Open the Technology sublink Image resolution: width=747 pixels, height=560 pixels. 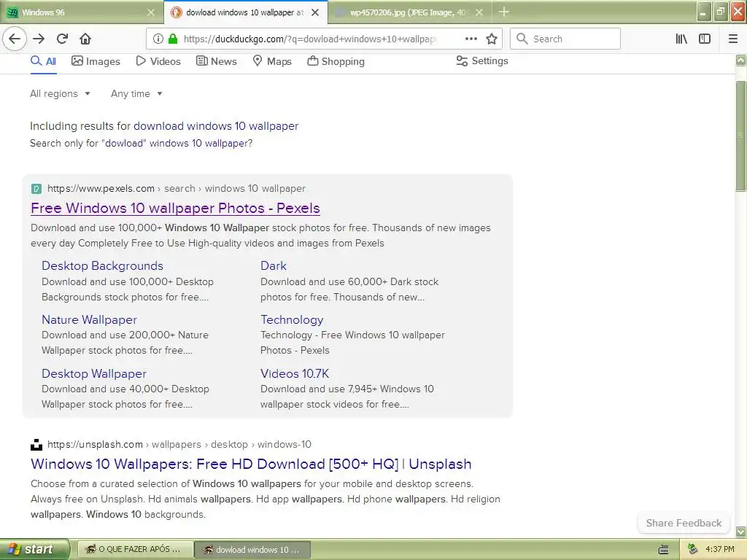tap(292, 319)
